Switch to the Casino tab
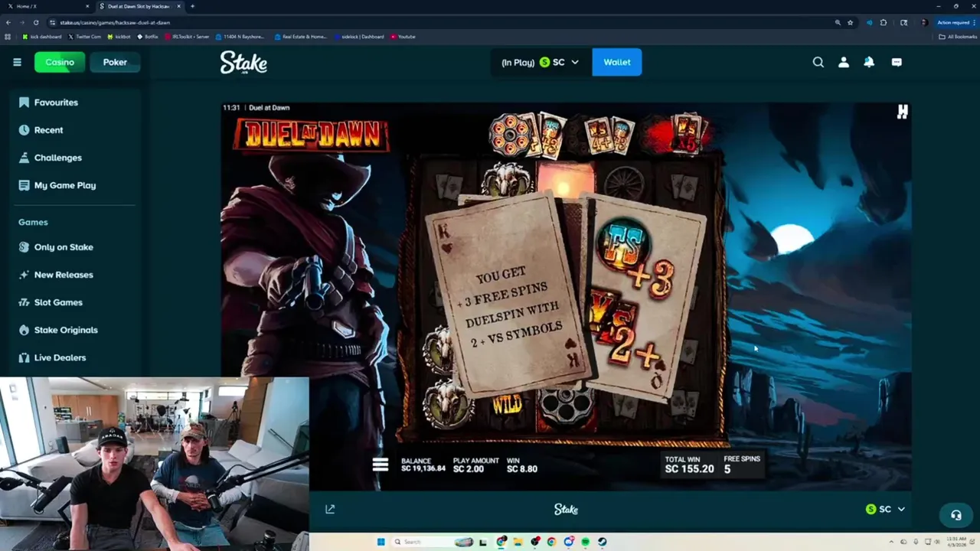 pos(60,62)
